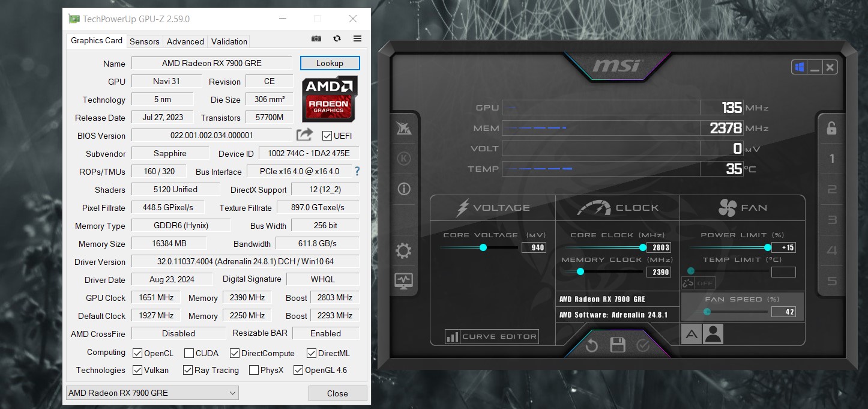Open the MSI Afterburner OC Scanner icon
868x409 pixels.
tap(404, 128)
